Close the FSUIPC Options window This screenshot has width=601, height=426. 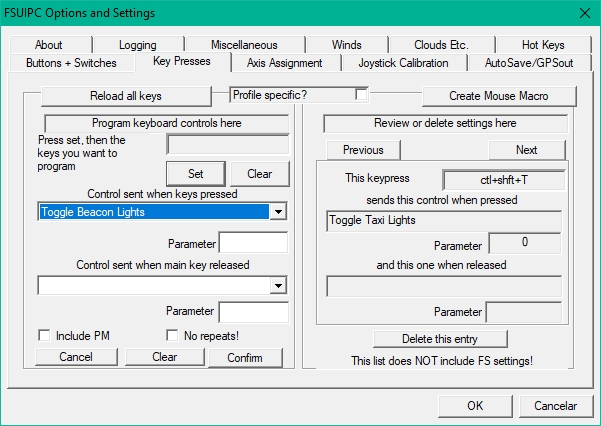point(585,13)
